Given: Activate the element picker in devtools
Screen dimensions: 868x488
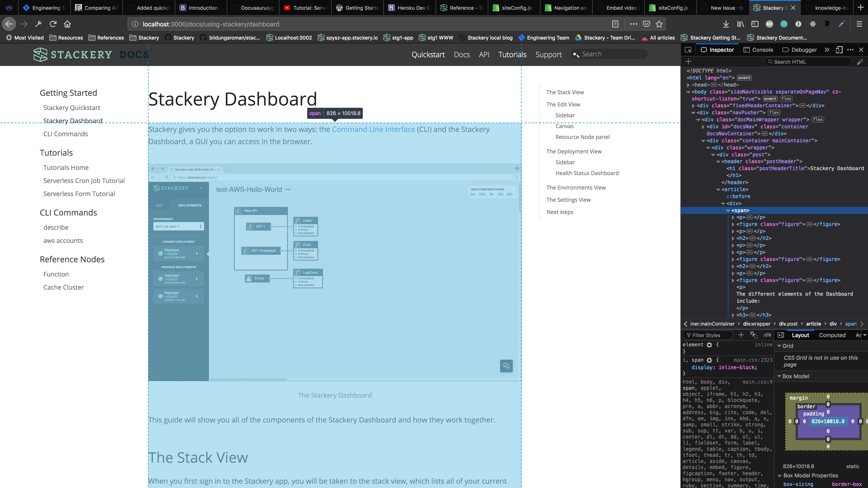Looking at the screenshot, I should coord(688,50).
